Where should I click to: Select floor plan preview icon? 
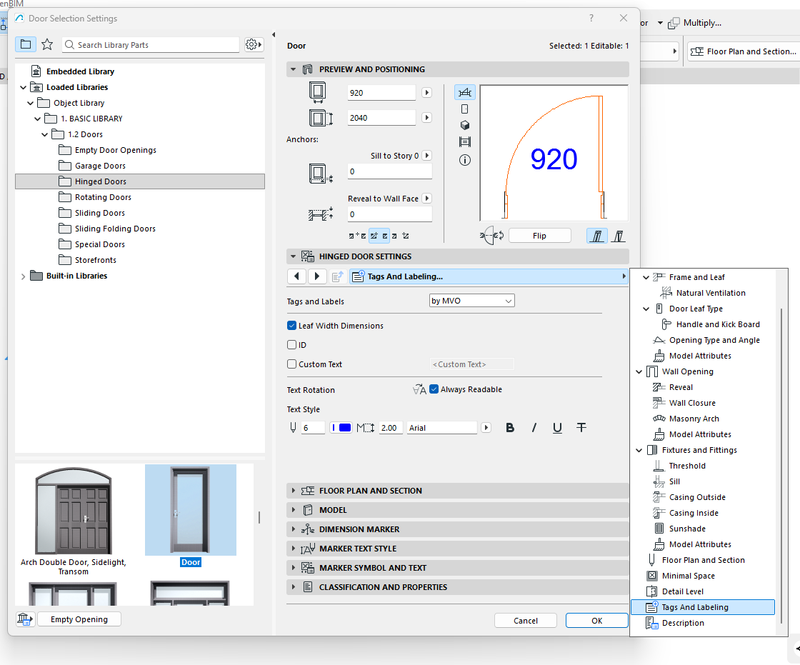pyautogui.click(x=464, y=92)
